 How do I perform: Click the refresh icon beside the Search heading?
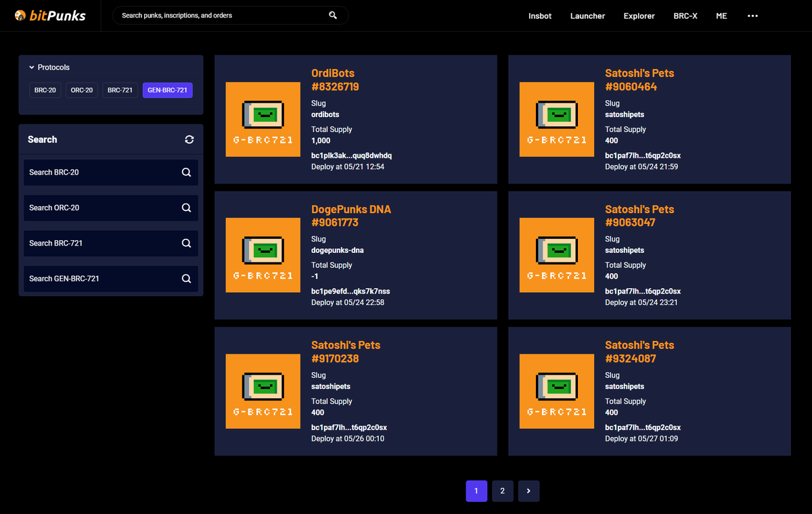189,139
